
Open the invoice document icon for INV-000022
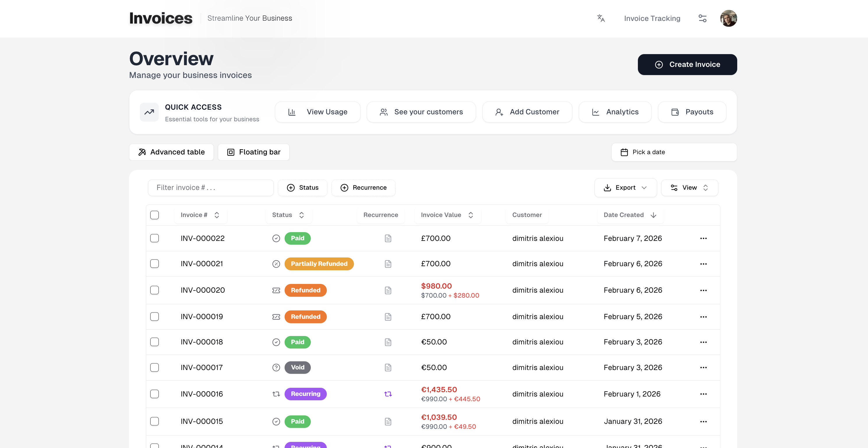coord(388,238)
